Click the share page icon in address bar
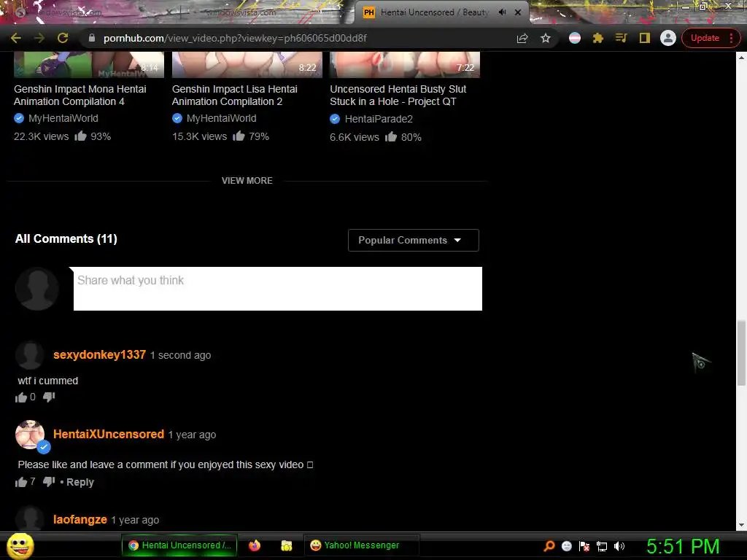The width and height of the screenshot is (747, 560). pos(522,38)
